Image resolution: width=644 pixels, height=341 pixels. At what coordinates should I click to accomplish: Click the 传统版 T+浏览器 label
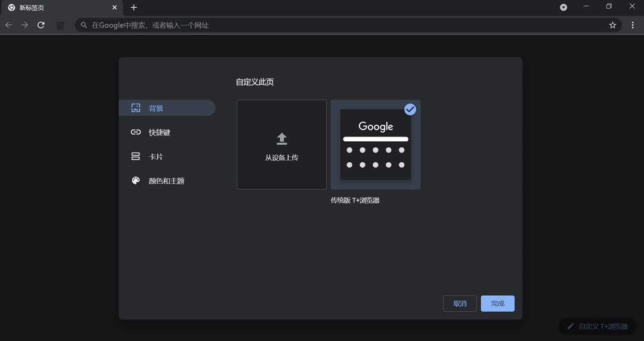355,200
